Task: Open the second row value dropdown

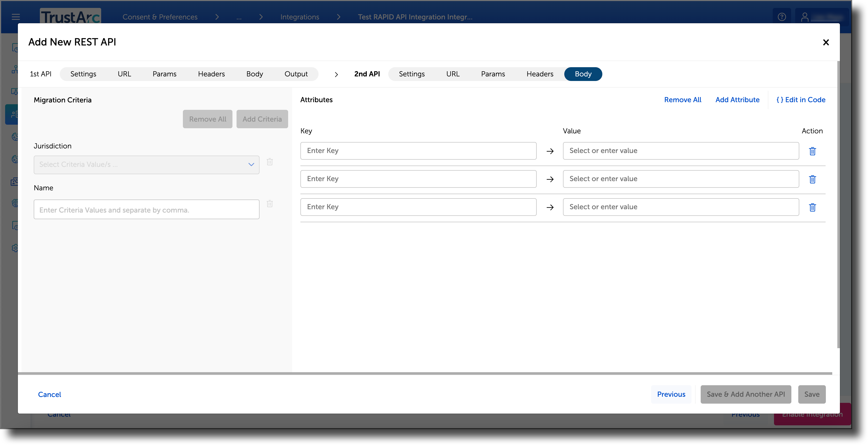Action: click(x=681, y=179)
